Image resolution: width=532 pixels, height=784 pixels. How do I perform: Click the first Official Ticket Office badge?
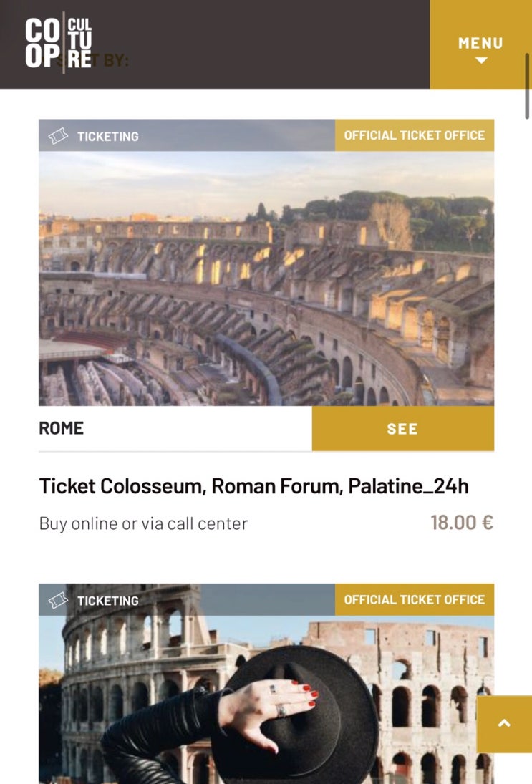(414, 135)
